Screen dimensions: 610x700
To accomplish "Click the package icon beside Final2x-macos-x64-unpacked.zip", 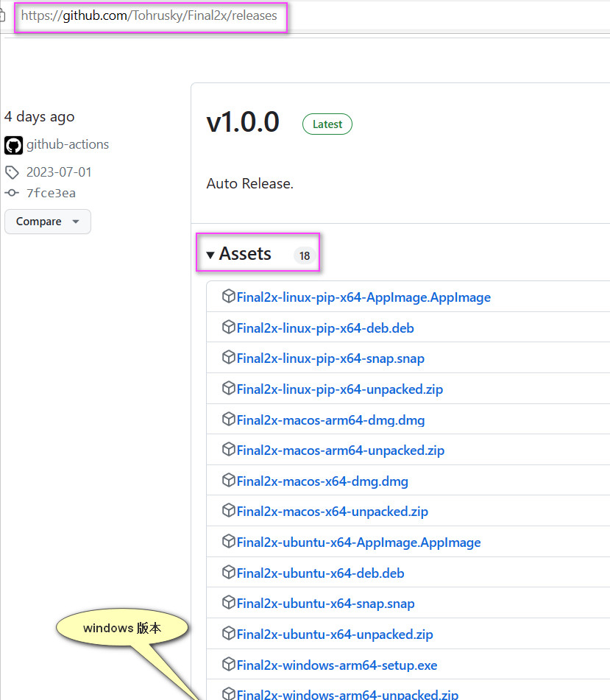I will click(228, 510).
